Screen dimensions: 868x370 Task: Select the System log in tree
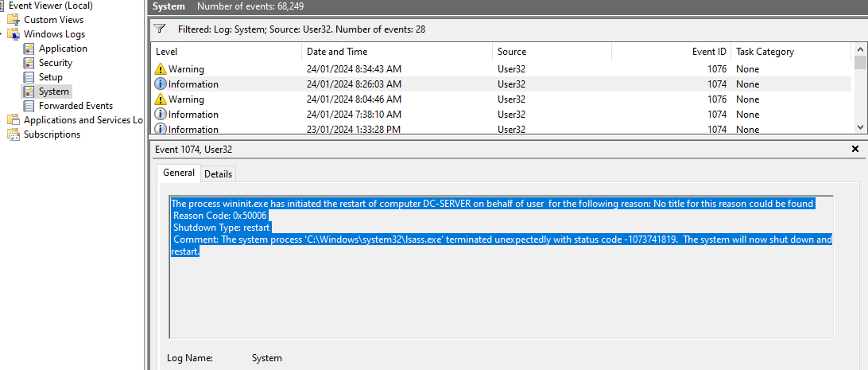(54, 92)
